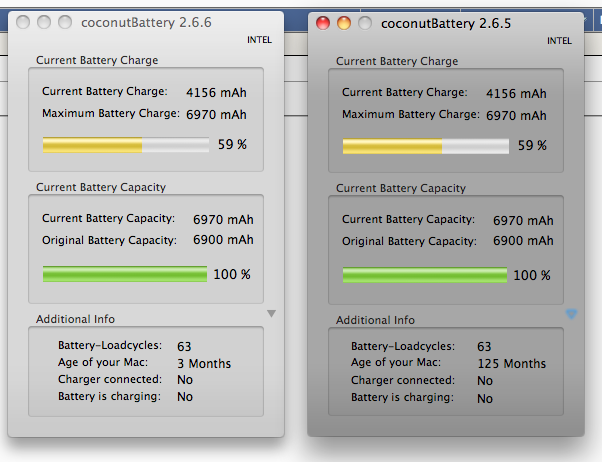
Task: Click 100 % text in 2.6.6 window
Action: (x=232, y=274)
